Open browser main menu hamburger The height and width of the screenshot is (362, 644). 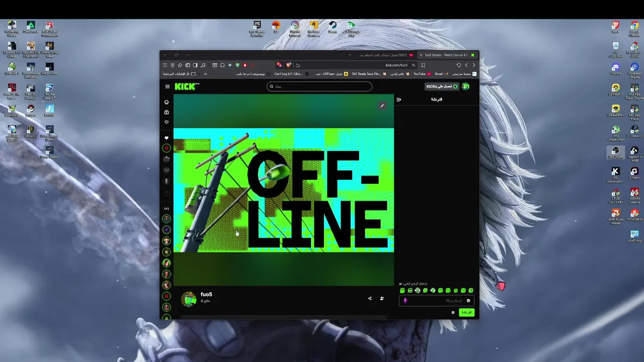[x=165, y=65]
